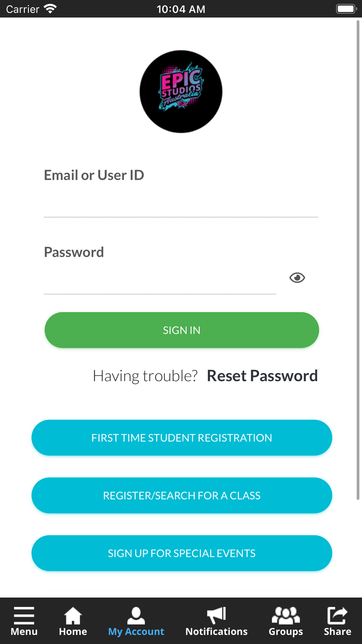Click into the Password input field

coord(160,281)
